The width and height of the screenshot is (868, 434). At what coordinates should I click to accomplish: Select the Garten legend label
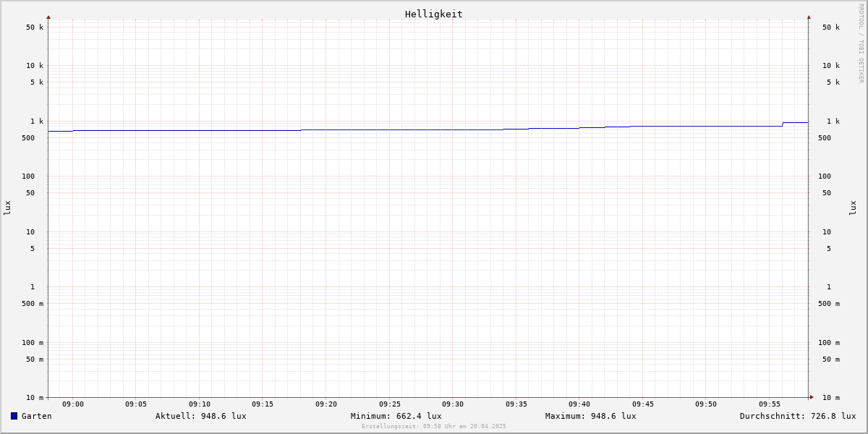[x=37, y=416]
